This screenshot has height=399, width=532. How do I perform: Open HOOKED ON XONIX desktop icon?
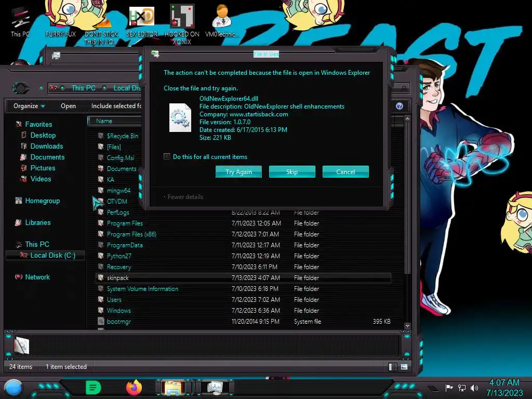(x=182, y=24)
